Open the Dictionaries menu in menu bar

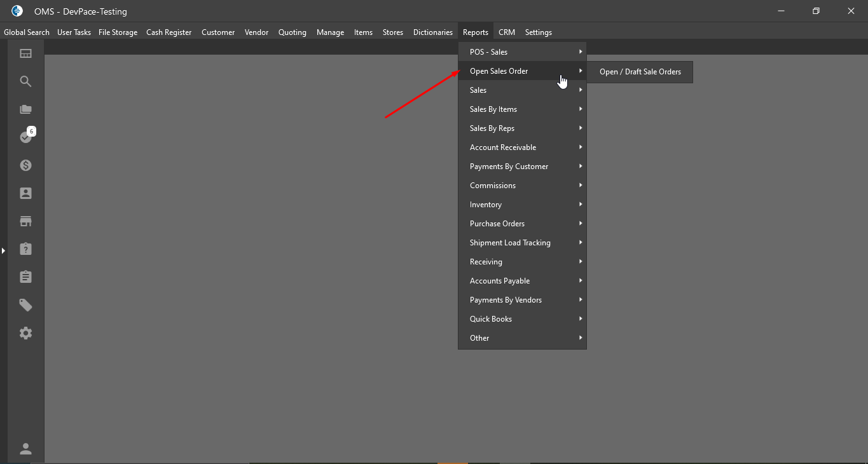click(x=432, y=32)
